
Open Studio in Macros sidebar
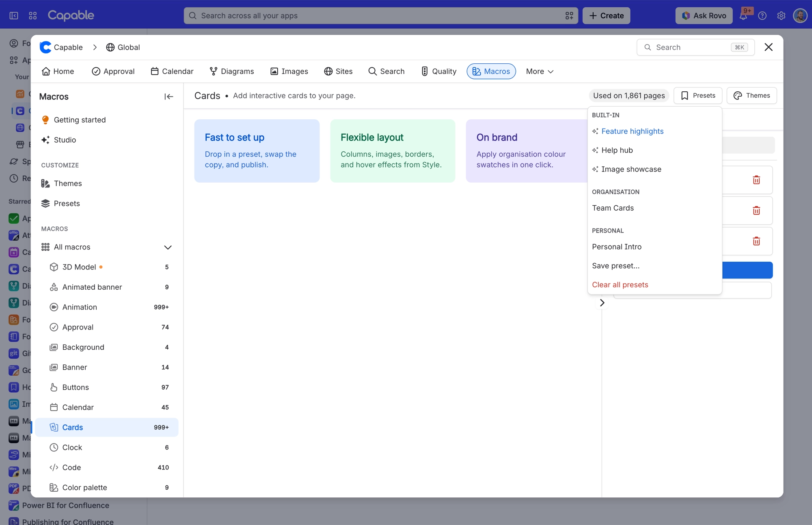pyautogui.click(x=106, y=140)
